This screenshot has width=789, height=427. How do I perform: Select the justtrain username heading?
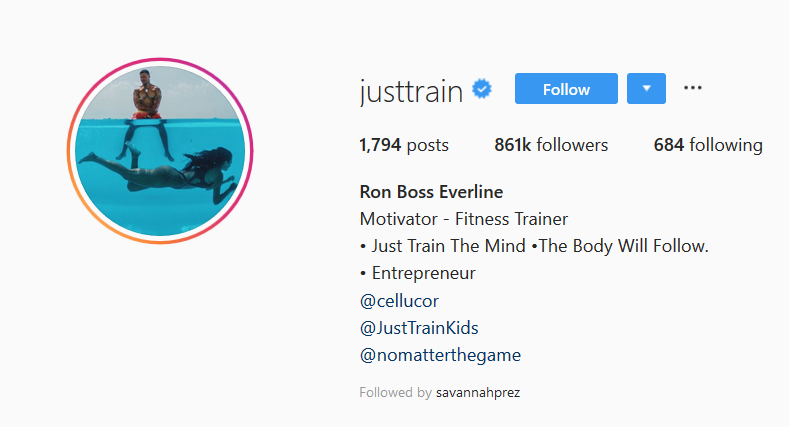click(411, 92)
